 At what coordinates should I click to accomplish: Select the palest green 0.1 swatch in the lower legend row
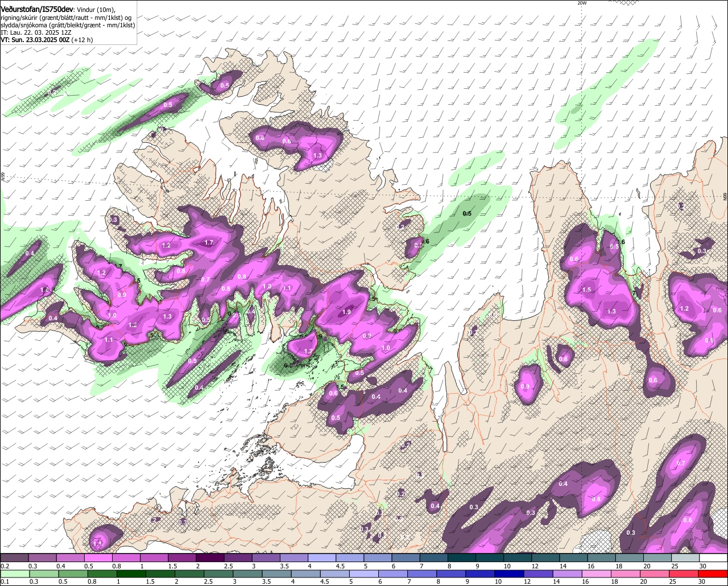(x=14, y=573)
